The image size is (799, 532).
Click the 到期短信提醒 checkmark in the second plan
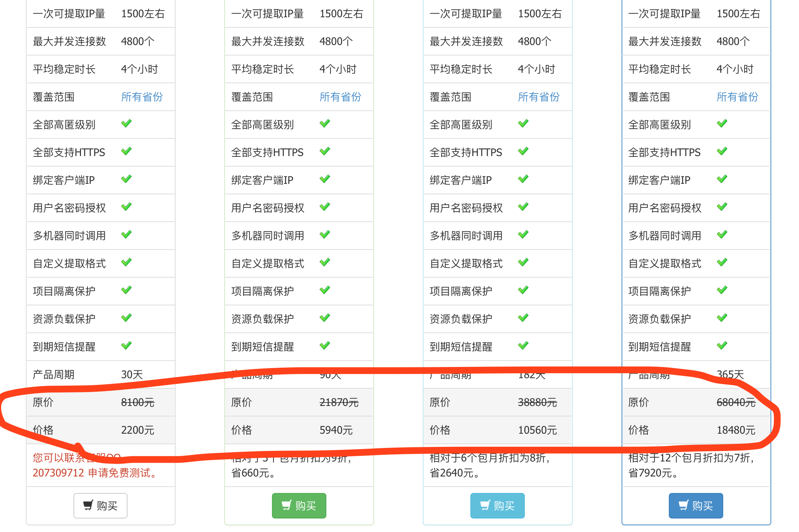pyautogui.click(x=325, y=346)
